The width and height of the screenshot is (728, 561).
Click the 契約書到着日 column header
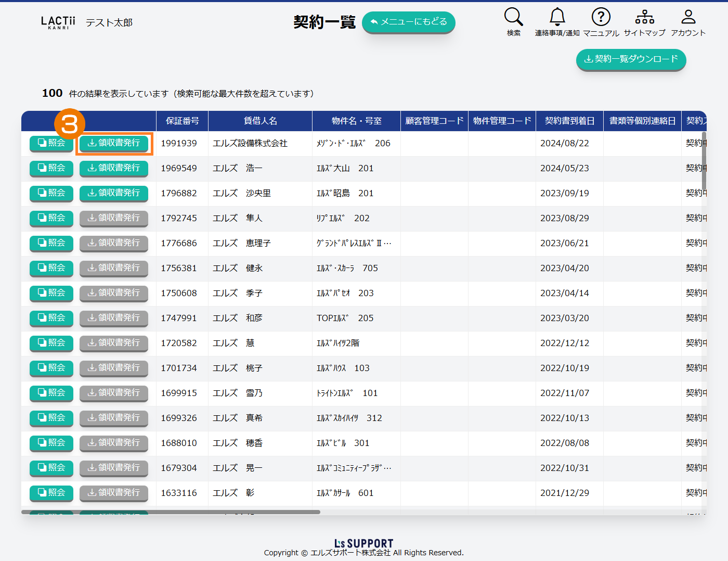click(569, 121)
